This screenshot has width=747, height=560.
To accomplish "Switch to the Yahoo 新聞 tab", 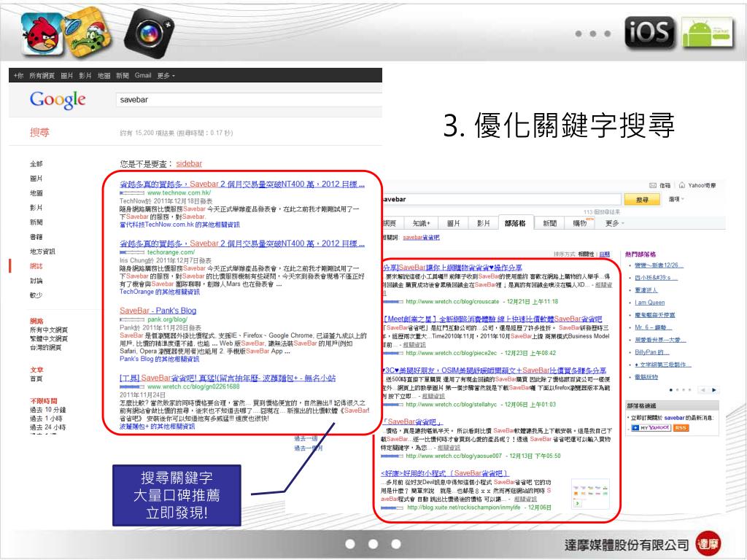I will 550,223.
